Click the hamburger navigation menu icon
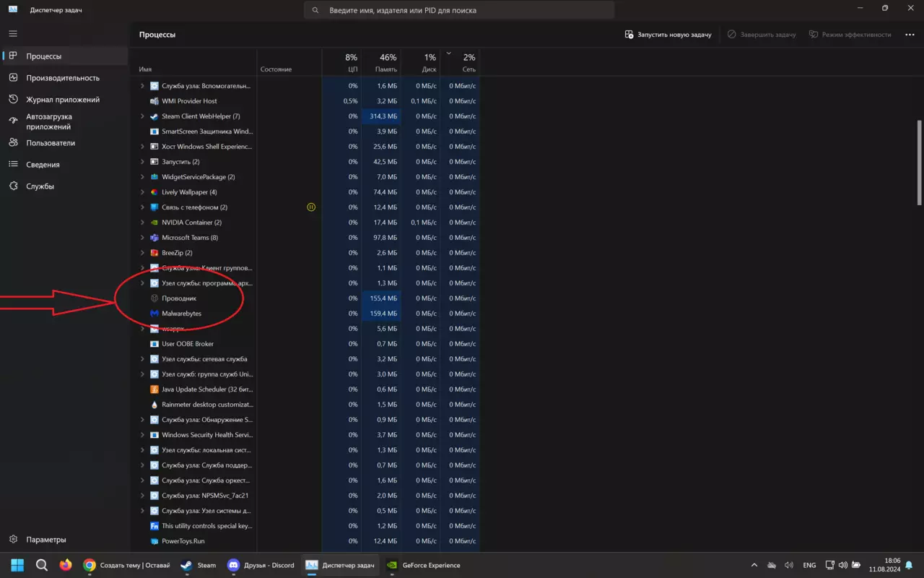Viewport: 924px width, 578px height. (x=13, y=34)
